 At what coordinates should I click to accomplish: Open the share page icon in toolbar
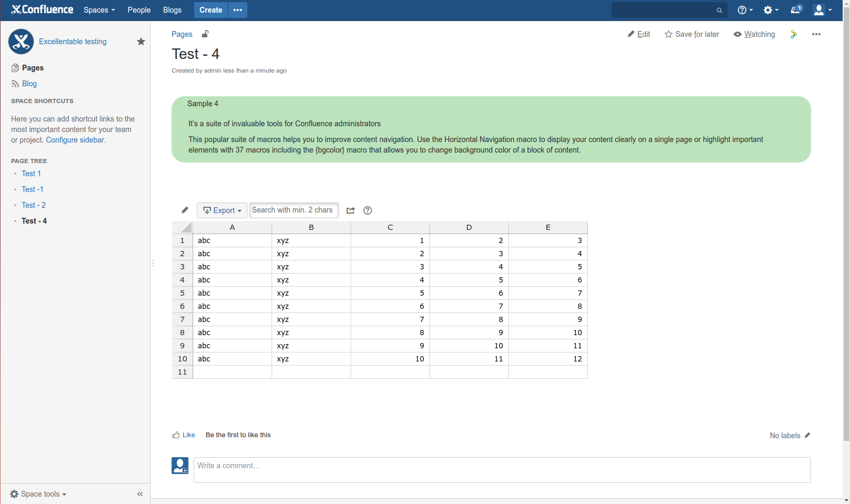[x=794, y=34]
